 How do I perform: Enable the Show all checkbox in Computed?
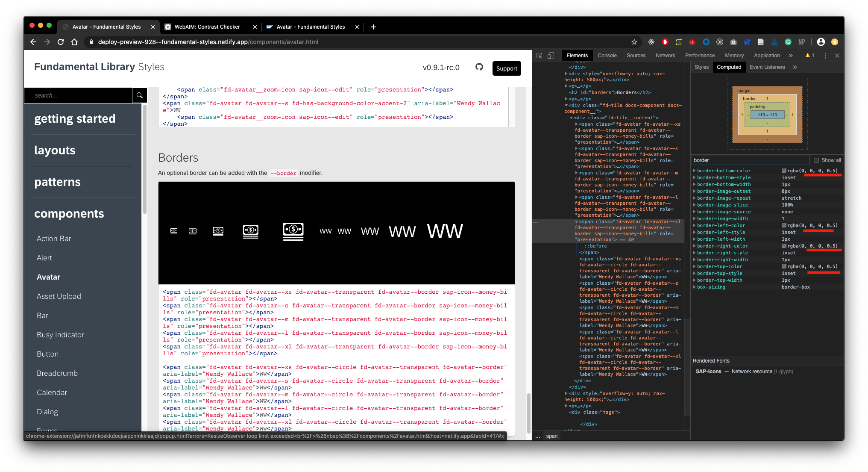coord(816,160)
